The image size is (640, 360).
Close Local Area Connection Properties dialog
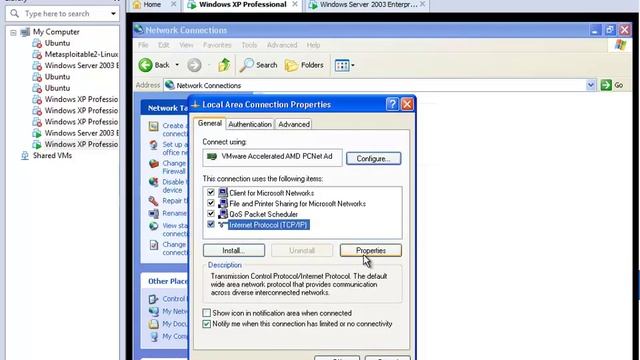coord(407,104)
